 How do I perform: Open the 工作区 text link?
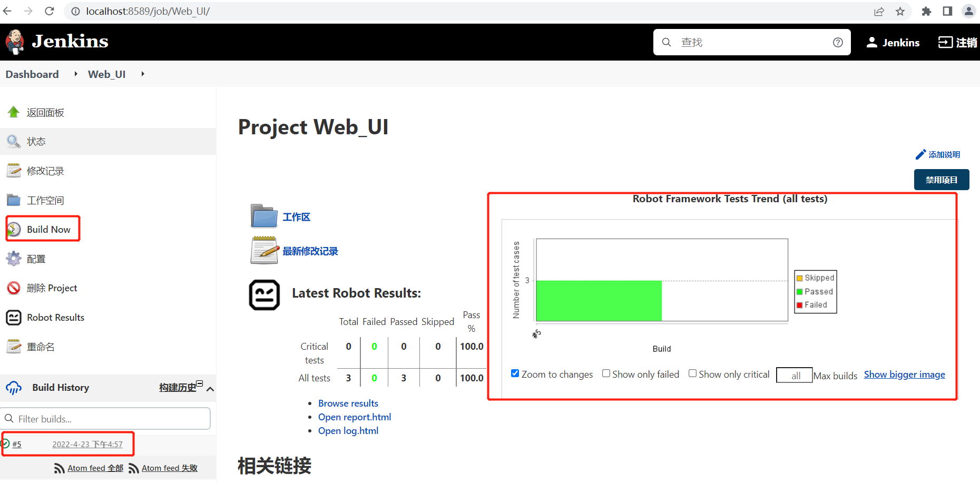coord(297,217)
